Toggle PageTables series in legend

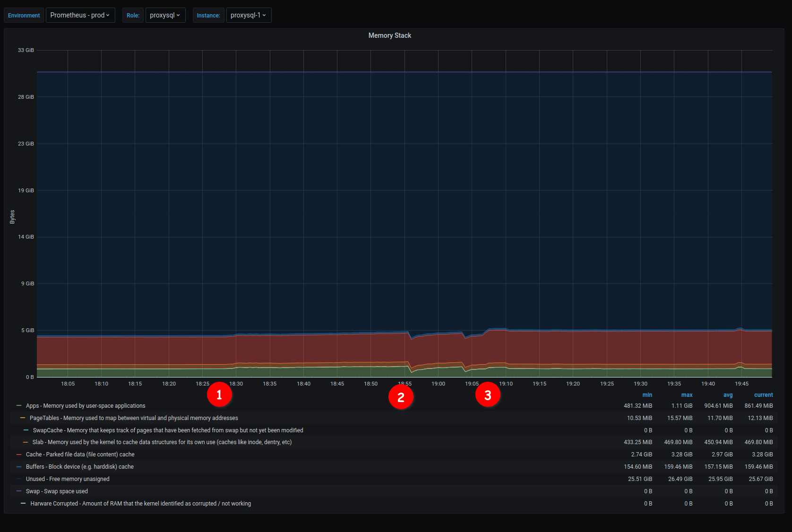pos(134,418)
